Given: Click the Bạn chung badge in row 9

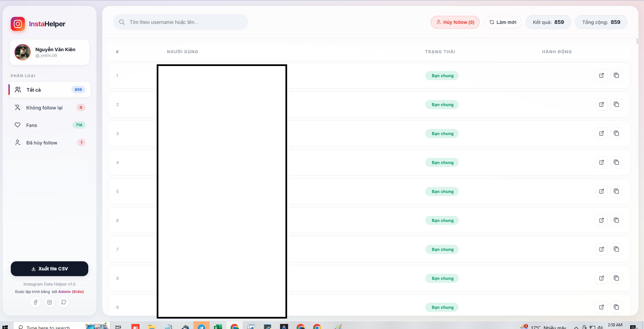Looking at the screenshot, I should pos(442,307).
